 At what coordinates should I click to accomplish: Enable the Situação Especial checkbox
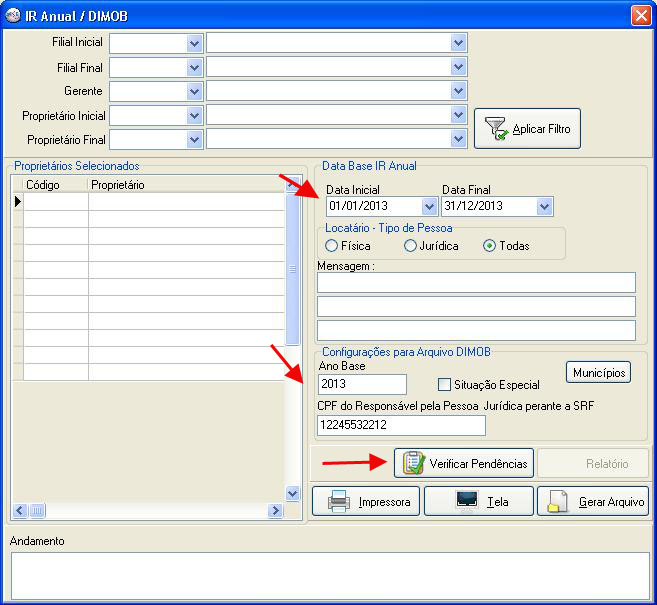point(445,384)
